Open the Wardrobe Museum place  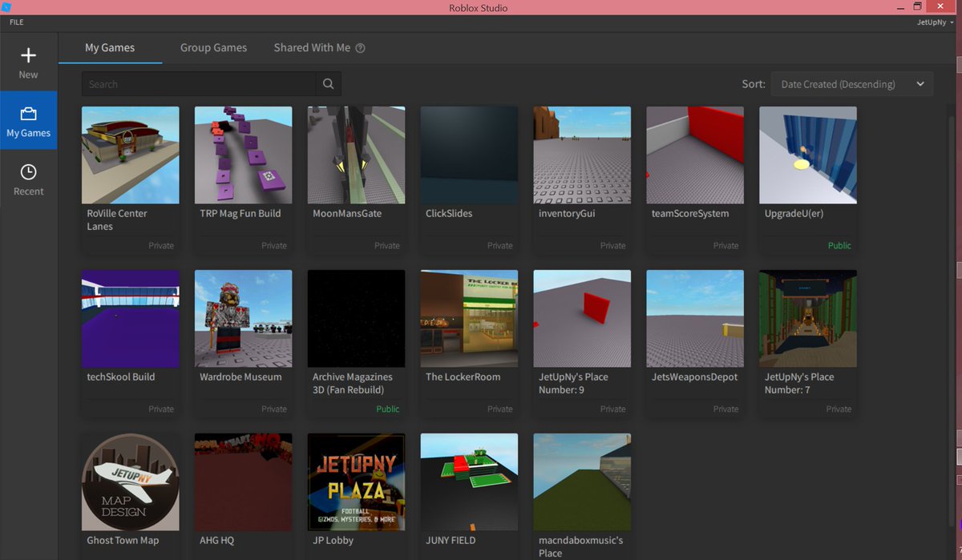point(243,318)
